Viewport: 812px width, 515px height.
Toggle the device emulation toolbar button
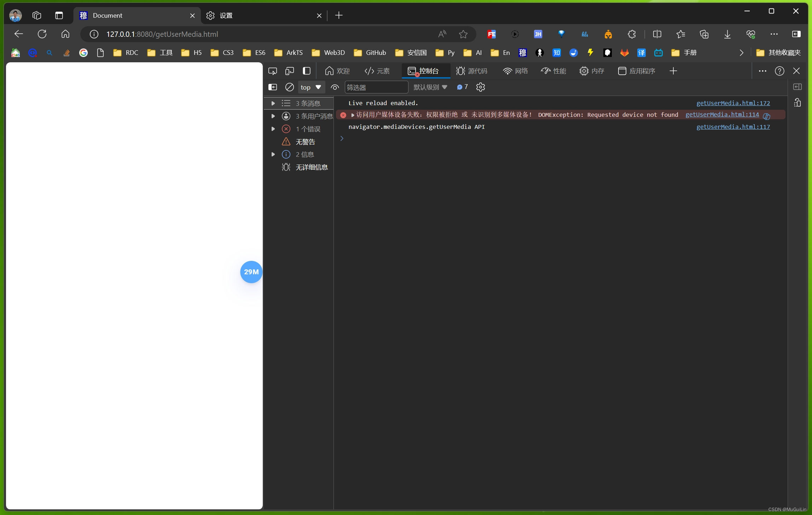point(289,70)
